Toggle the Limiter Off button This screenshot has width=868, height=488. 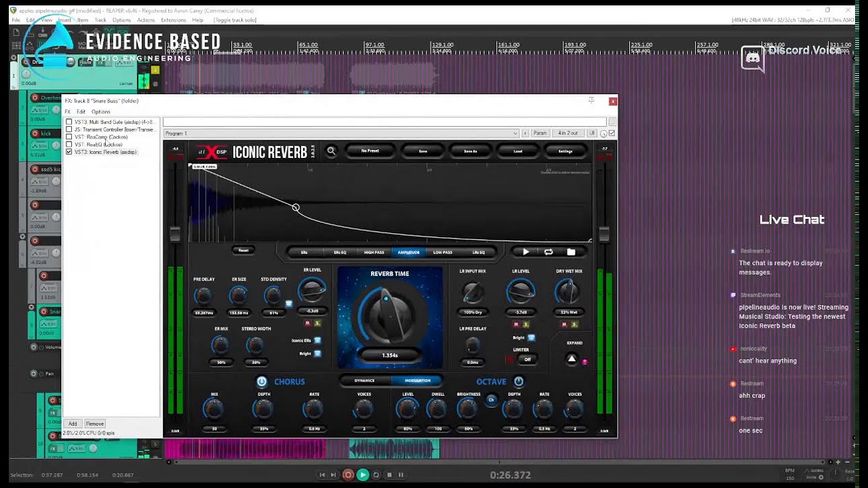(527, 359)
